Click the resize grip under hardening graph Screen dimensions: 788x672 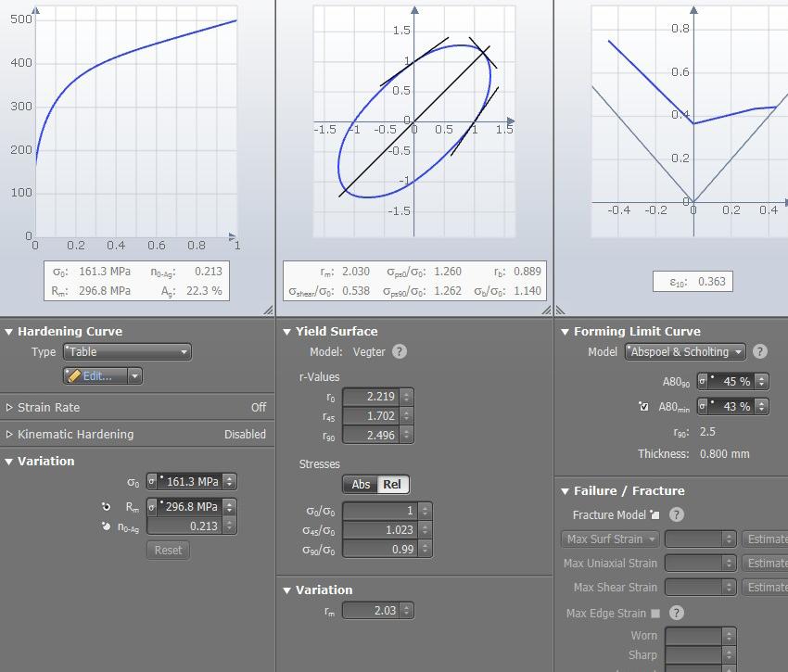click(268, 311)
